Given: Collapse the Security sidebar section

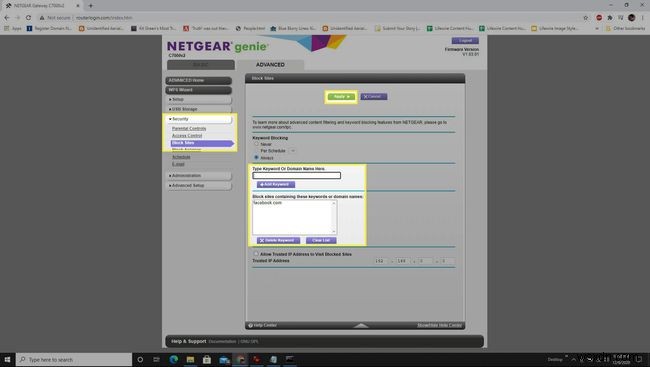Looking at the screenshot, I should (x=199, y=119).
